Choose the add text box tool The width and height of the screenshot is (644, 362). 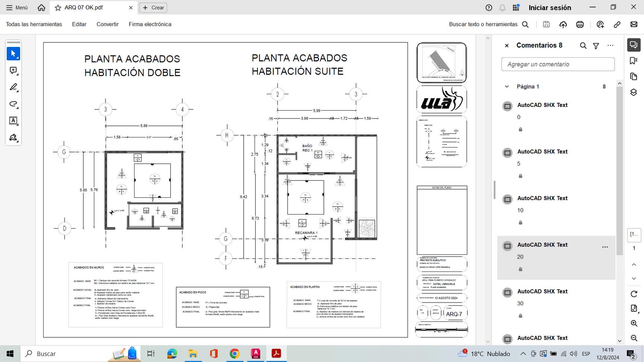coord(13,121)
